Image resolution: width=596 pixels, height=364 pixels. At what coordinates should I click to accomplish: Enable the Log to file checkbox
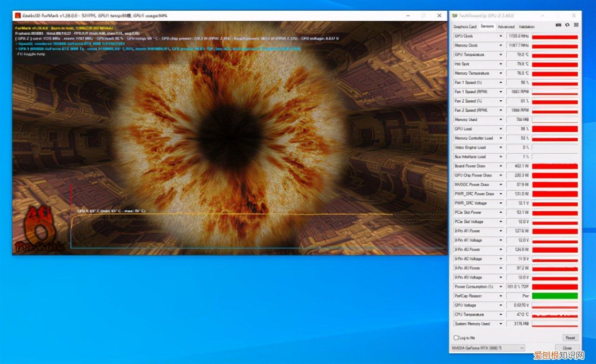point(456,338)
